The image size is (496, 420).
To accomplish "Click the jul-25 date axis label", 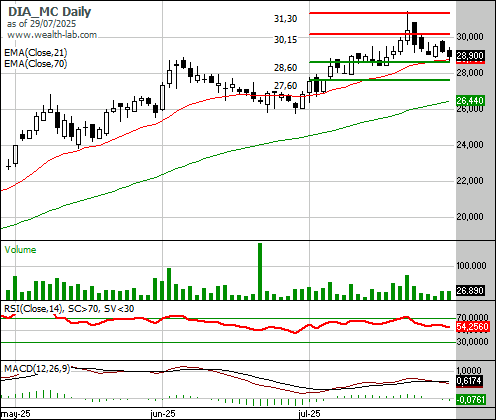I will click(x=310, y=414).
